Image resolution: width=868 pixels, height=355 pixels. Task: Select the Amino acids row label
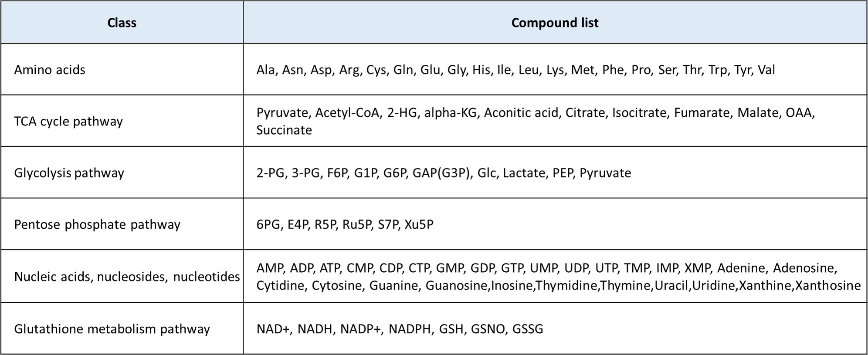(50, 70)
